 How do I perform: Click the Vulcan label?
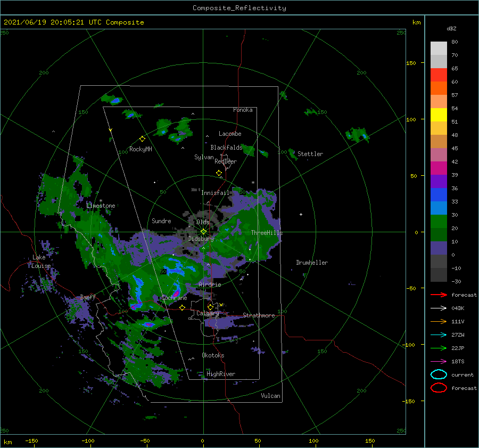tap(270, 396)
